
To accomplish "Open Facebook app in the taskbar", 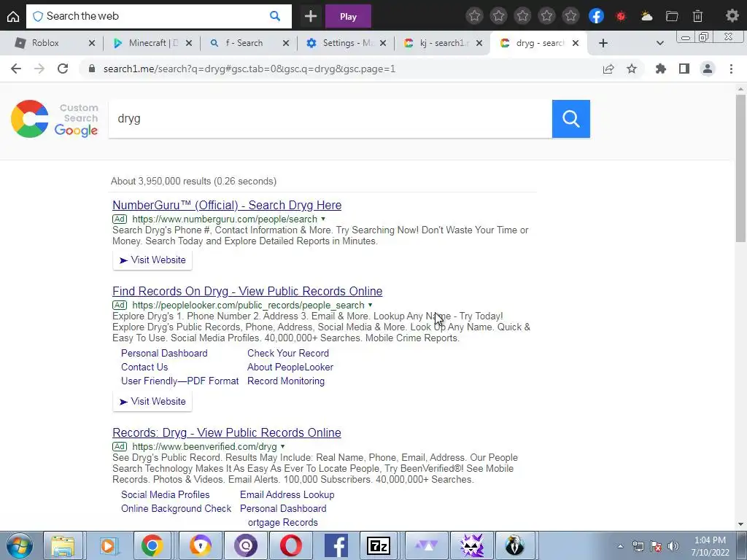I will click(336, 545).
